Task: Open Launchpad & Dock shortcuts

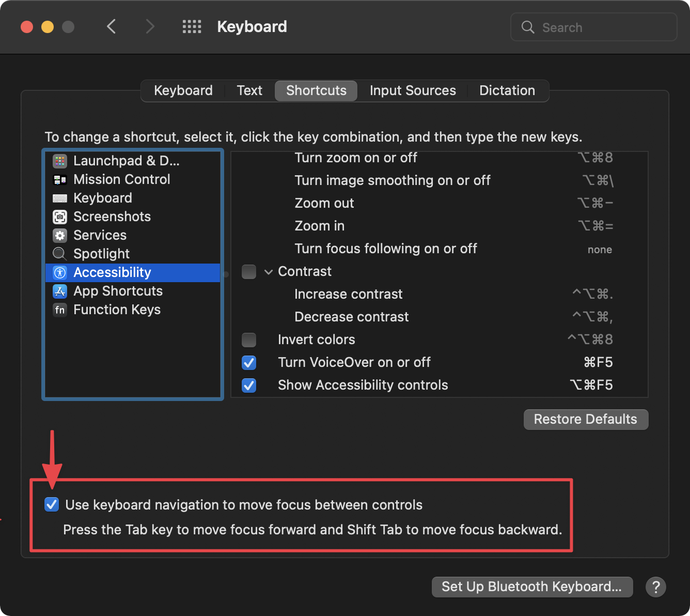Action: tap(127, 161)
